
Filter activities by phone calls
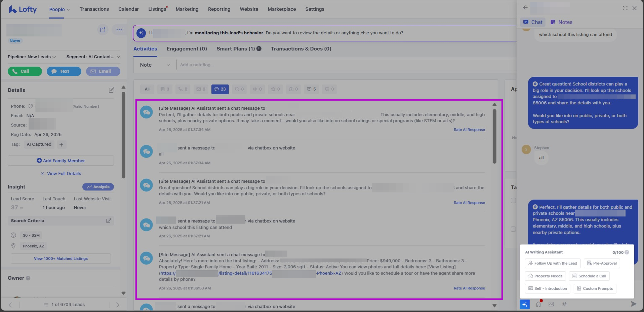(183, 89)
